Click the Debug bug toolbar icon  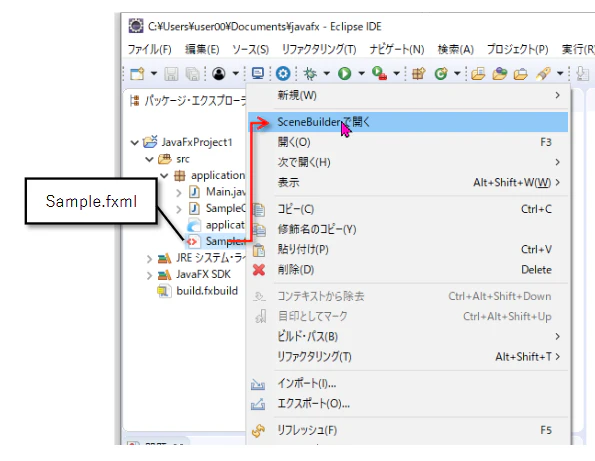tap(310, 73)
